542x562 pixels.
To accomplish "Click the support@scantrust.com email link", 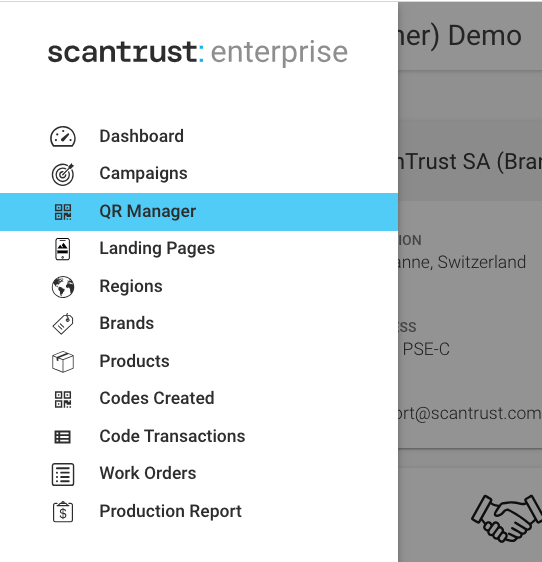I will coord(470,413).
